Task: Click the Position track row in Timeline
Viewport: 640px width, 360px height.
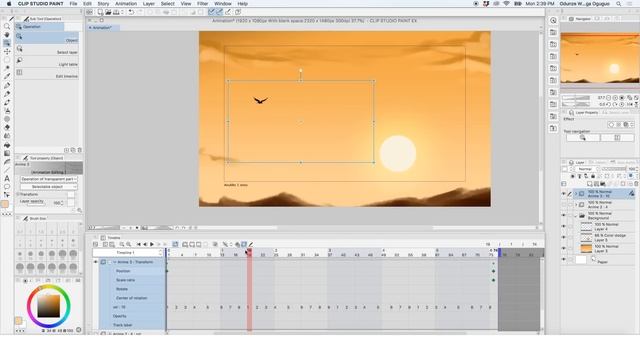Action: click(133, 271)
